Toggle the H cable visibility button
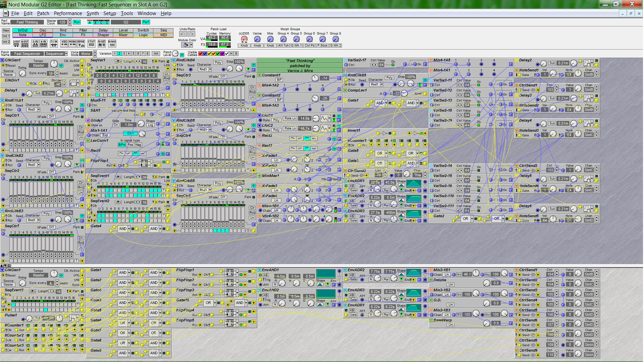This screenshot has height=362, width=644. pyautogui.click(x=231, y=54)
